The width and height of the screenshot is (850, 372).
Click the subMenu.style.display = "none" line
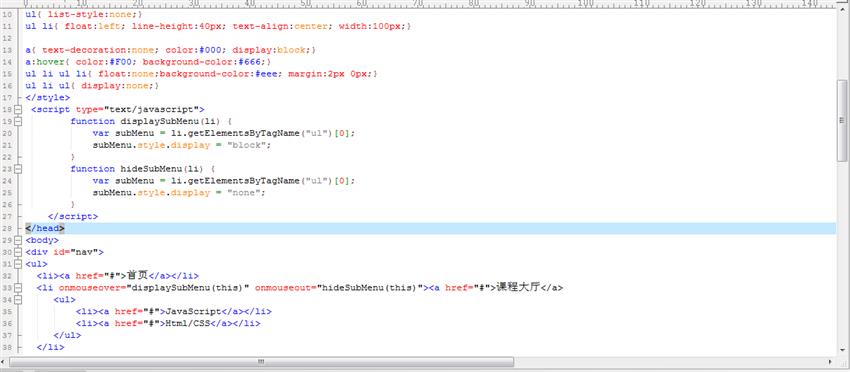click(179, 193)
